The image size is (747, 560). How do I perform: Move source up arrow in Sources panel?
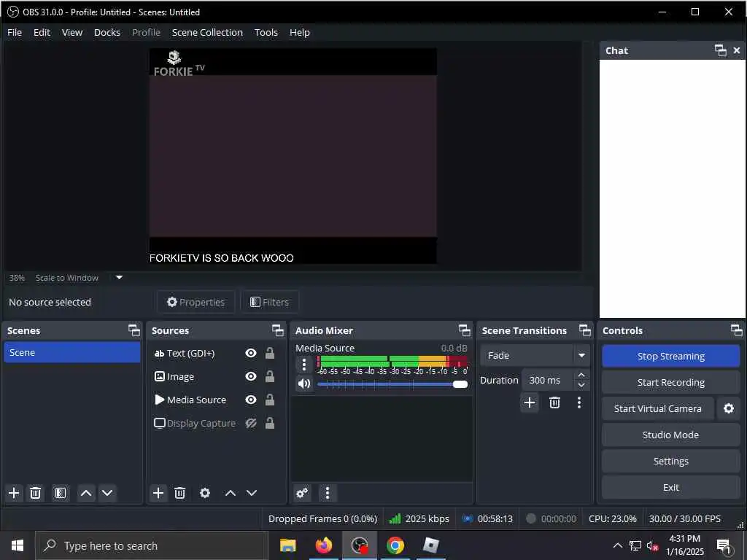(230, 493)
